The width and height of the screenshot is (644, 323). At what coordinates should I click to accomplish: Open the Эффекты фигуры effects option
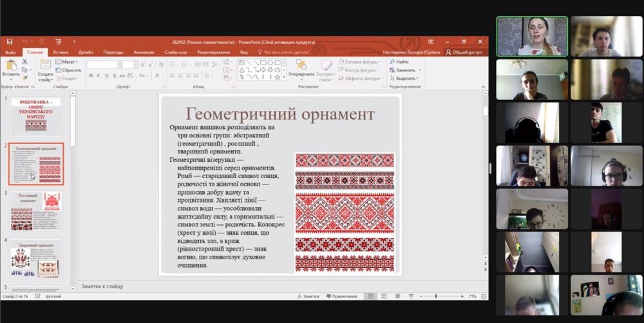[361, 78]
